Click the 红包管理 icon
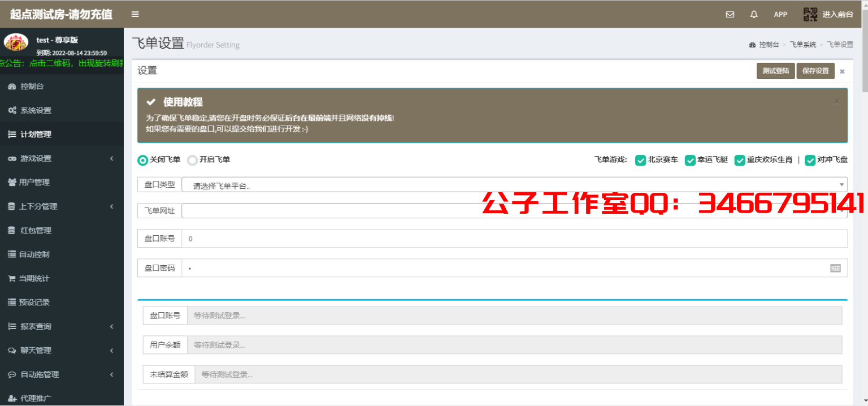868x406 pixels. point(11,230)
